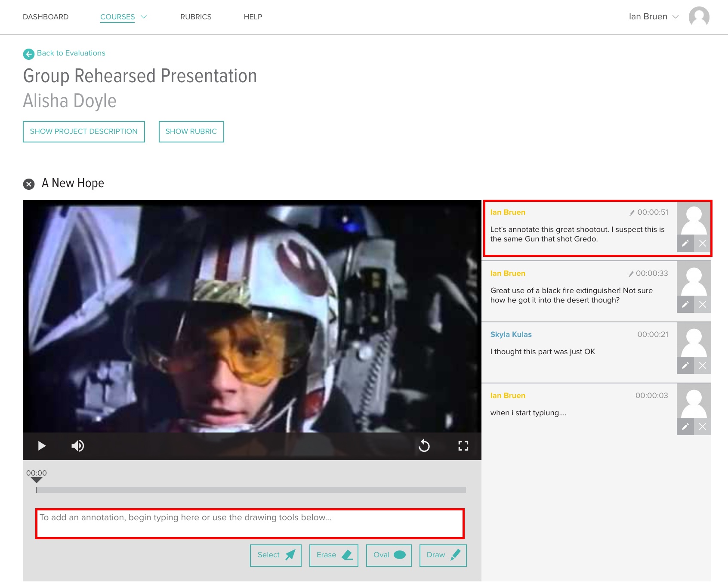Viewport: 728px width, 587px height.
Task: Choose the Oval drawing tool
Action: pos(389,555)
